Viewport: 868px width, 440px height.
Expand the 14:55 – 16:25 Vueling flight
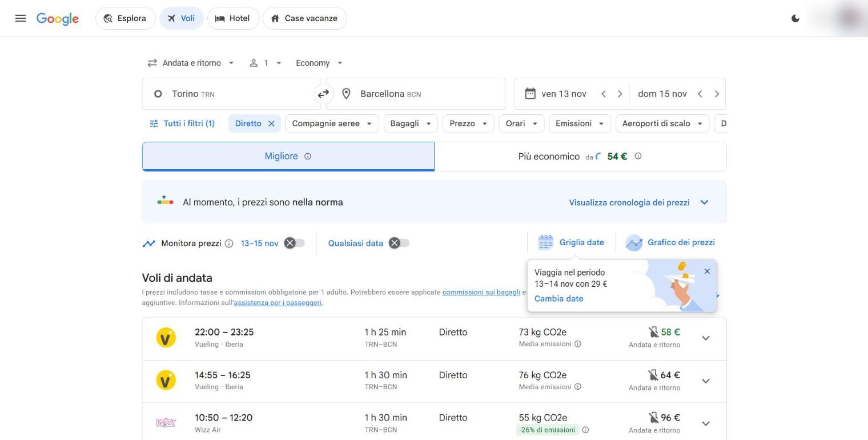coord(706,381)
